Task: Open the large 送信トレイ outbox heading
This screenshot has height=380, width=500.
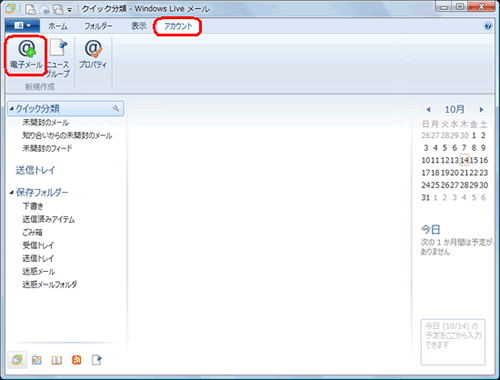Action: pyautogui.click(x=35, y=170)
